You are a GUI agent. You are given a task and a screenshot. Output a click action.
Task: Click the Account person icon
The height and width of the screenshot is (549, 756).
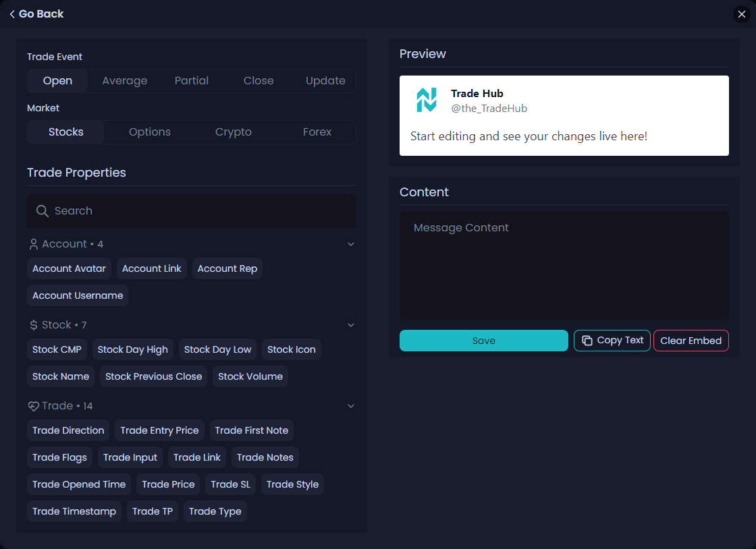tap(34, 244)
